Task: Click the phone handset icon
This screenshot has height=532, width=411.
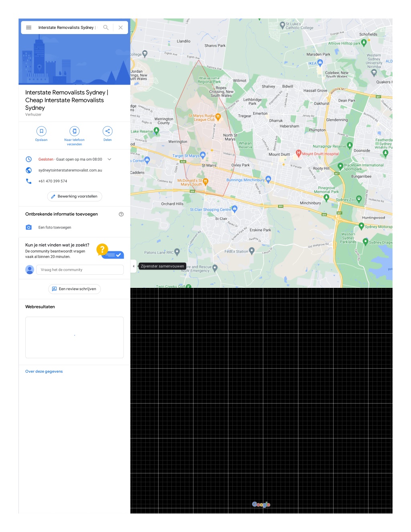Action: (x=29, y=181)
